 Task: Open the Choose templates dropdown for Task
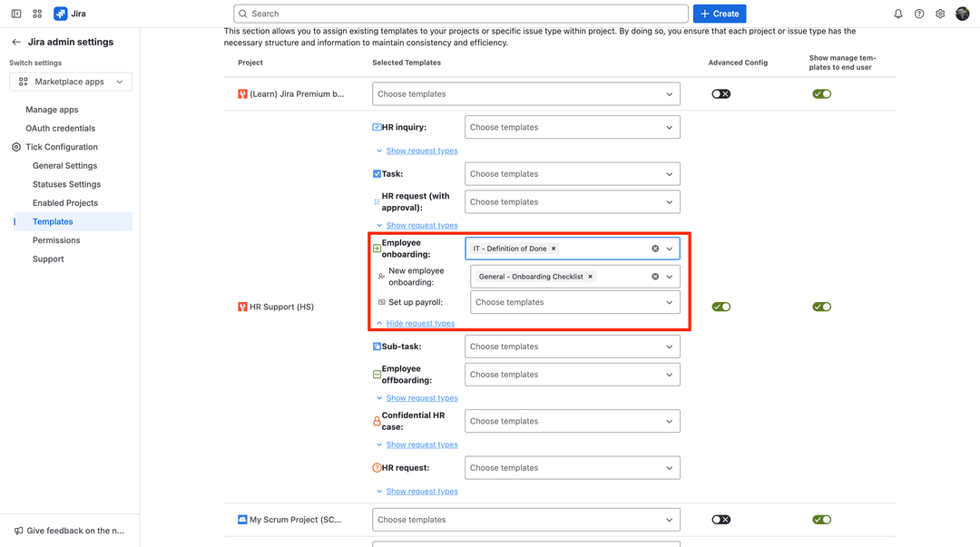coord(572,173)
